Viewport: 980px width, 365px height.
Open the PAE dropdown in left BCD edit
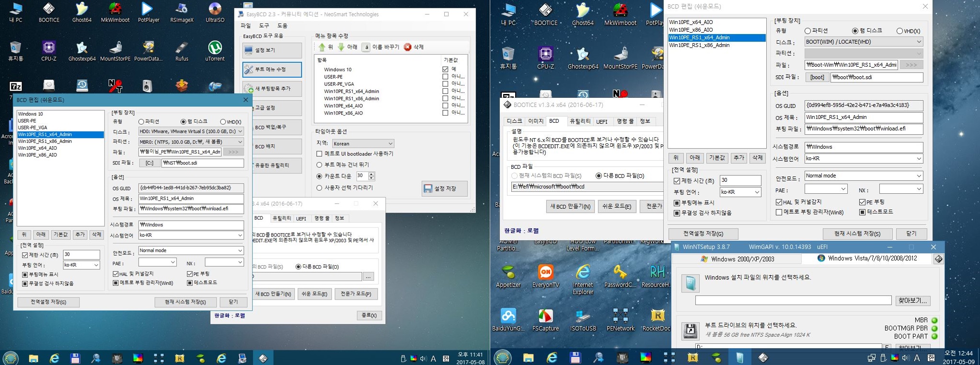click(x=158, y=263)
